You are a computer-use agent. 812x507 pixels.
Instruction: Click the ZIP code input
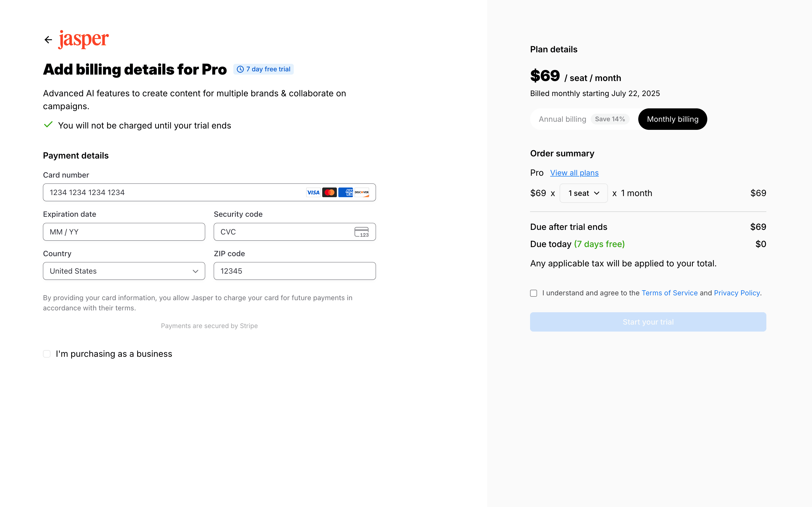(294, 271)
